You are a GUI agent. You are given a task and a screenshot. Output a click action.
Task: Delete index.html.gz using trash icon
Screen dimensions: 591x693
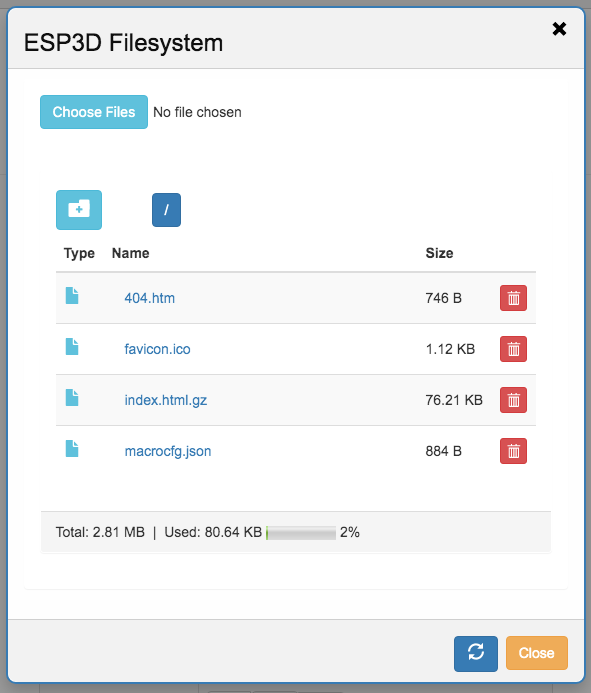click(x=513, y=400)
